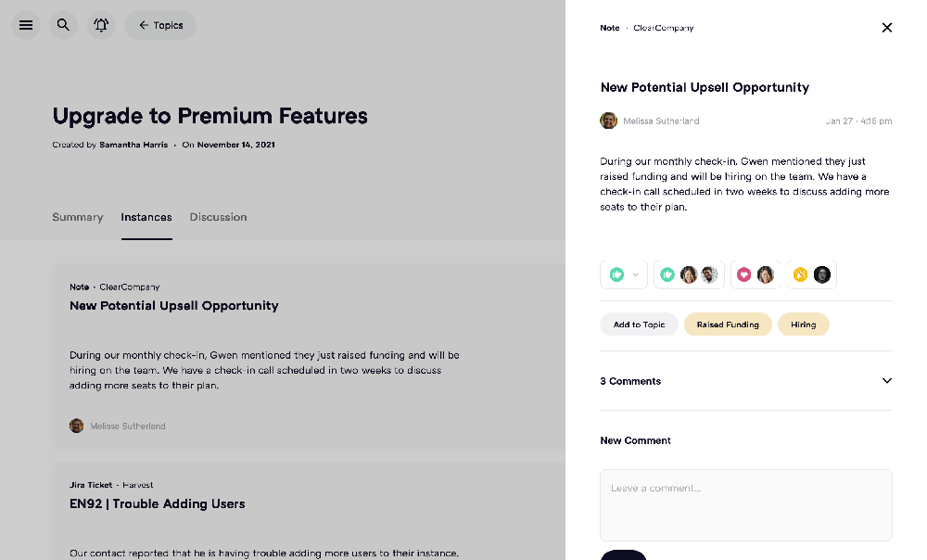Go back to Topics
This screenshot has width=927, height=560.
click(160, 25)
